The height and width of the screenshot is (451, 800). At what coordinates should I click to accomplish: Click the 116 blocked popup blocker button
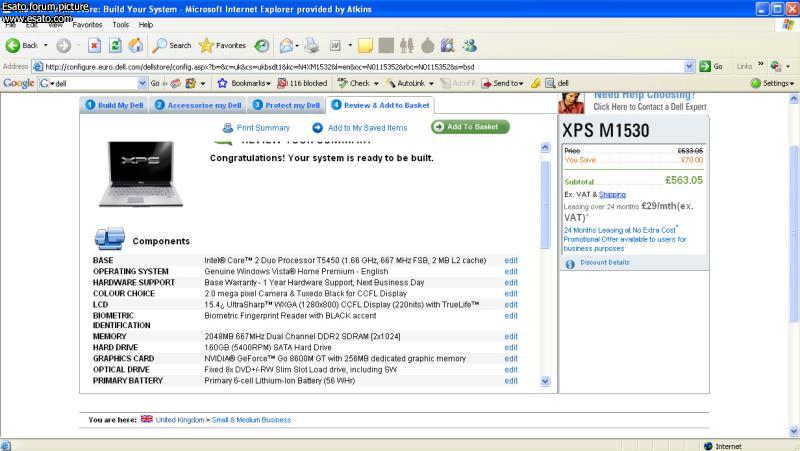tap(302, 83)
